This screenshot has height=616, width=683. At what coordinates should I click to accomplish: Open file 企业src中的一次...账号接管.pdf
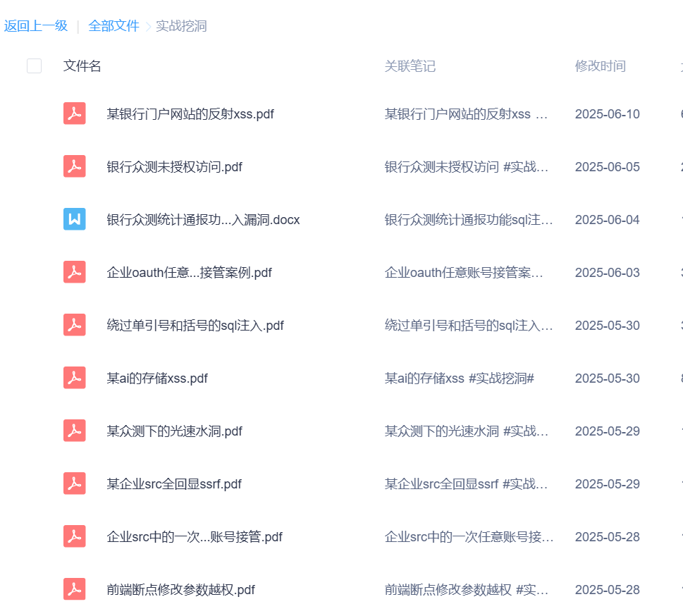click(x=195, y=537)
